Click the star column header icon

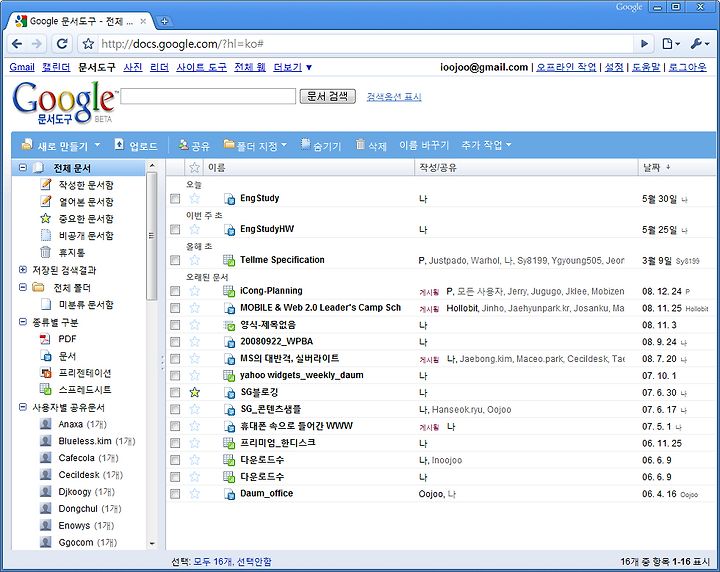[x=195, y=168]
